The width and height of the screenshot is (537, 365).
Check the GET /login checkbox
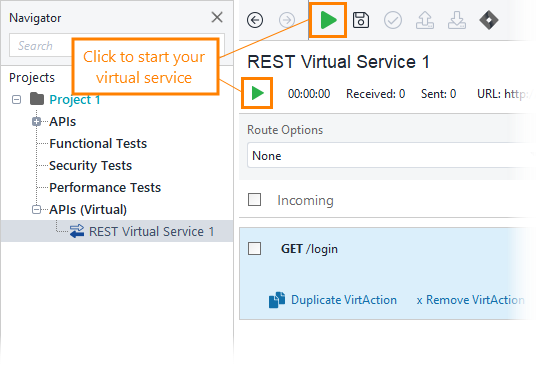pyautogui.click(x=254, y=249)
